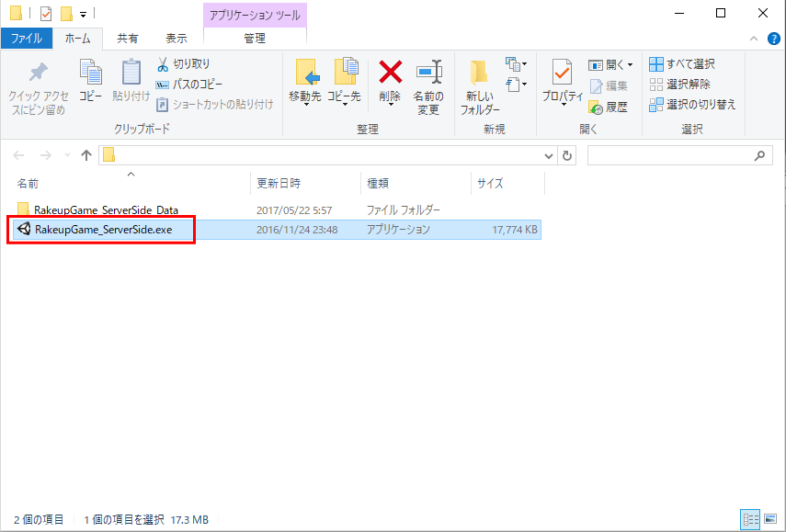Image resolution: width=786 pixels, height=532 pixels.
Task: Click the Forward navigation arrow
Action: 46,155
